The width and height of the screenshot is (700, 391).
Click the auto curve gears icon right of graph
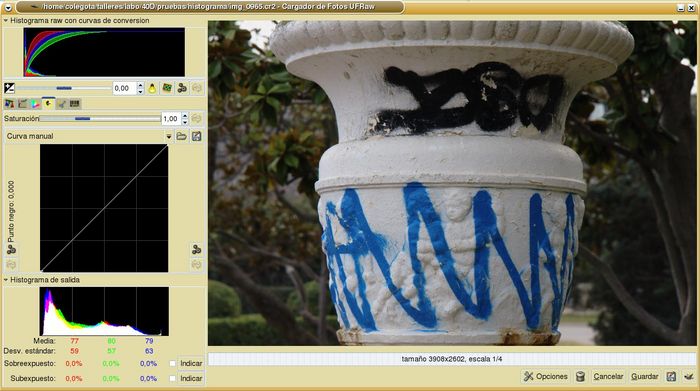point(196,250)
